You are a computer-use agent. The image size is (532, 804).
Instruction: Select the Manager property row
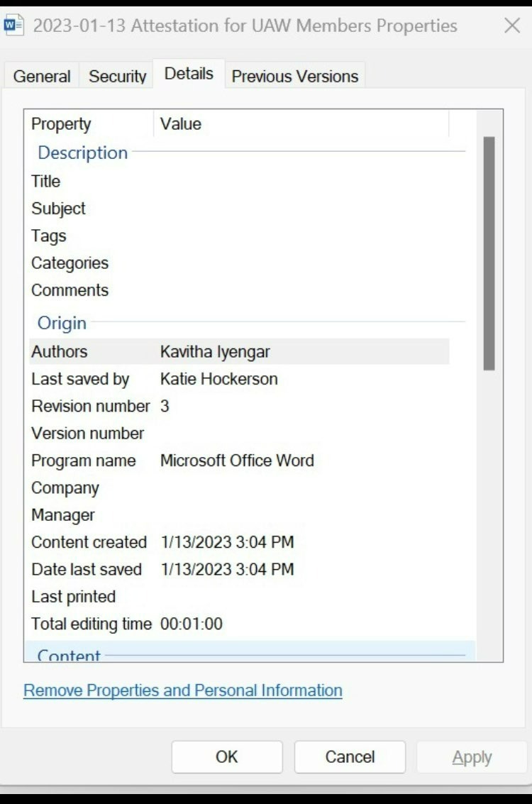pos(239,514)
